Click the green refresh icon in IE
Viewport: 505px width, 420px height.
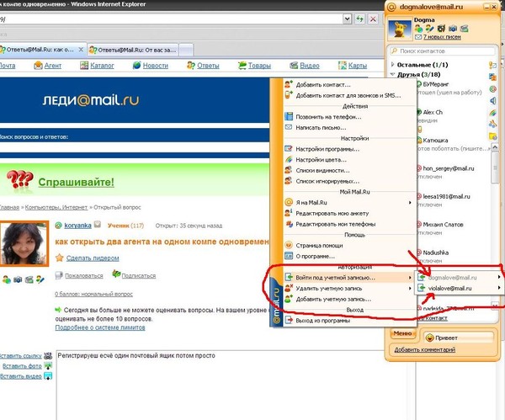click(359, 19)
